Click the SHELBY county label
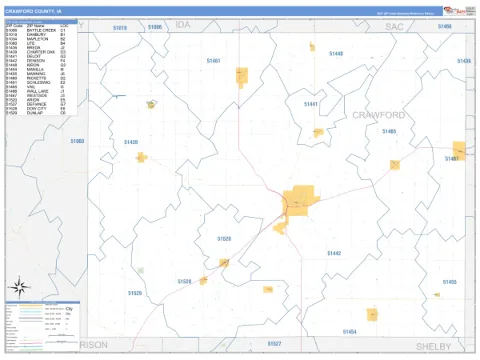This screenshot has height=360, width=480. pos(433,347)
